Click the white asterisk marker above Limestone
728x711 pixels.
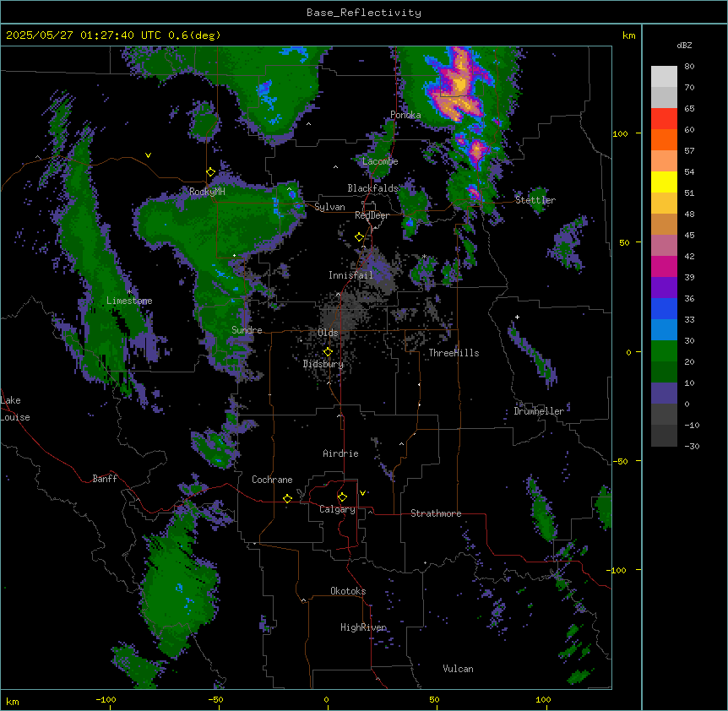(x=129, y=292)
